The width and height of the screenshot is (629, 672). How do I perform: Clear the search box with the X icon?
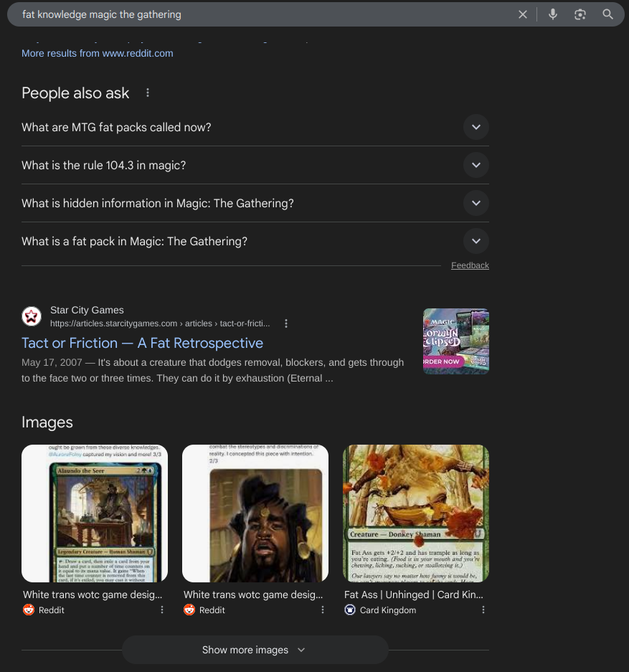523,14
